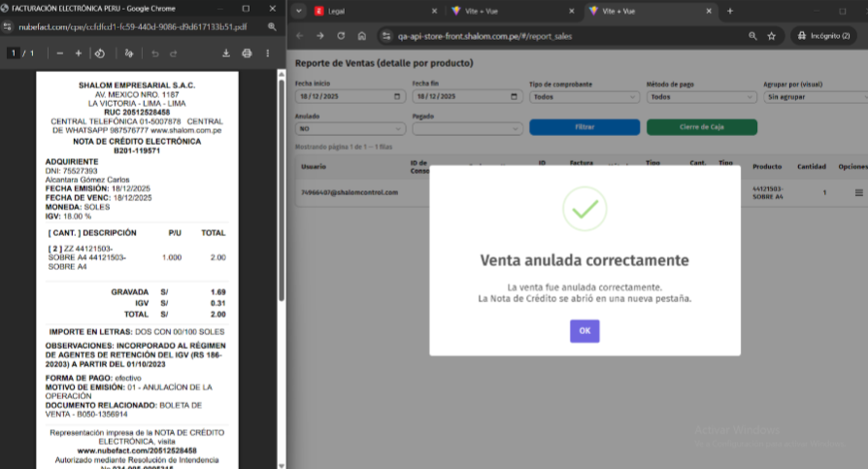This screenshot has width=868, height=469.
Task: Open the Método de pago dropdown
Action: 700,97
